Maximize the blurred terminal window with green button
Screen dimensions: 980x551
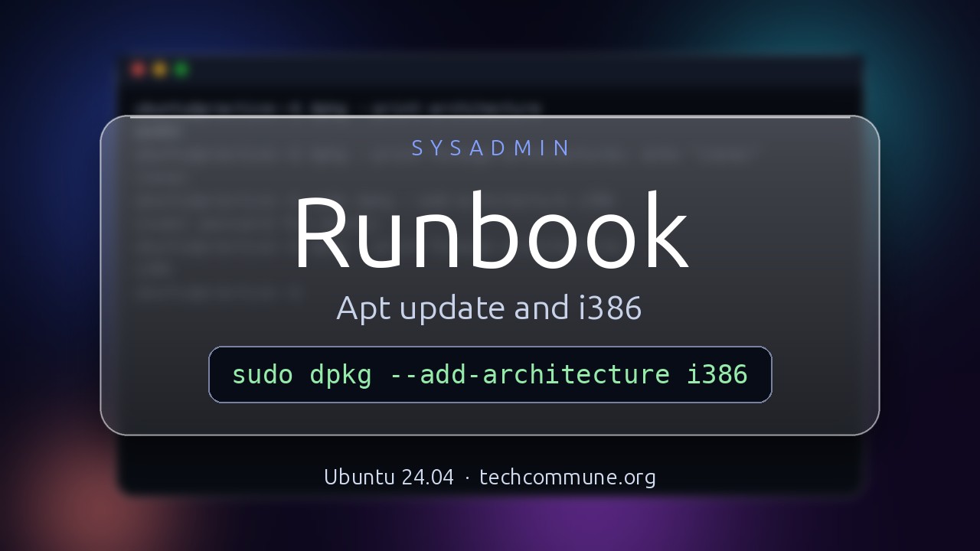[181, 70]
